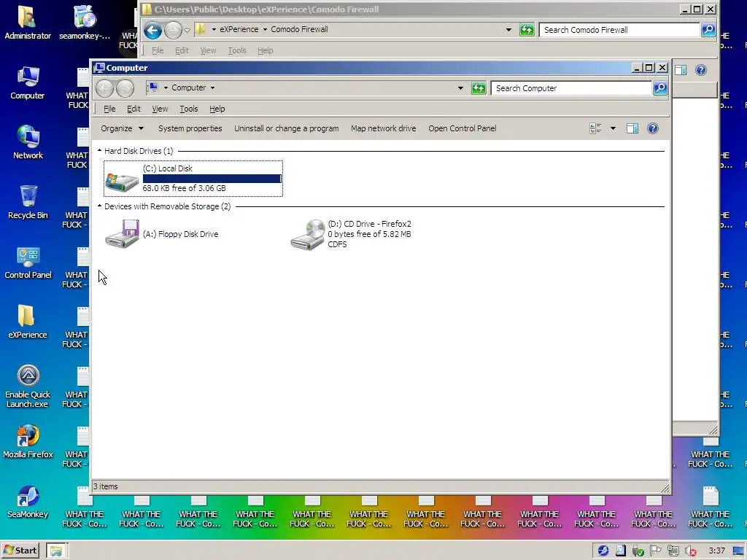This screenshot has height=560, width=747.
Task: Open view options dropdown arrow in Computer toolbar
Action: tap(613, 128)
